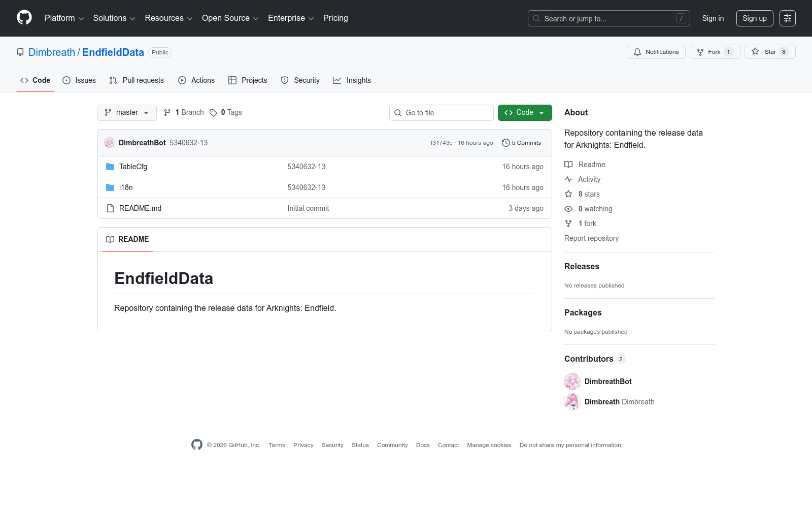812x508 pixels.
Task: Click the repository icon beside Dimbreath
Action: (x=20, y=52)
